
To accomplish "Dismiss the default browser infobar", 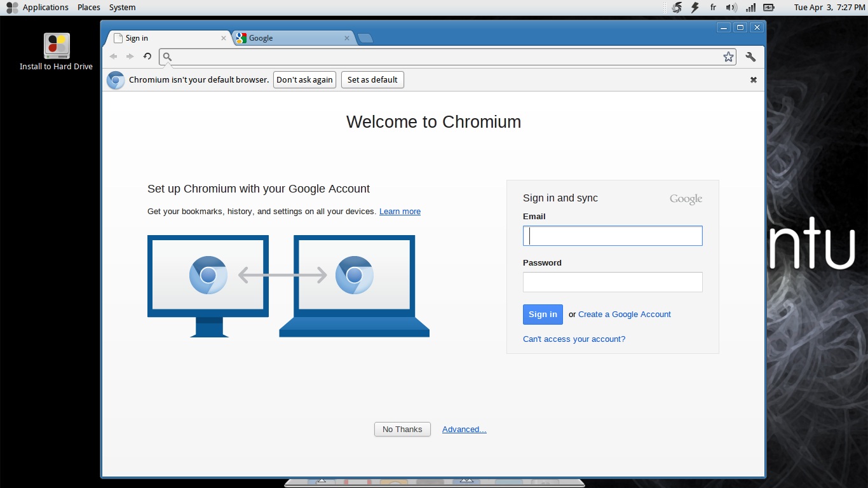I will point(754,80).
